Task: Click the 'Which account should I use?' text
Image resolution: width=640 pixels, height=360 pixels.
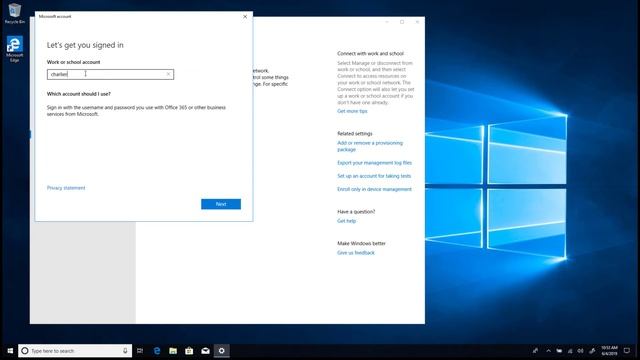Action: pyautogui.click(x=78, y=94)
